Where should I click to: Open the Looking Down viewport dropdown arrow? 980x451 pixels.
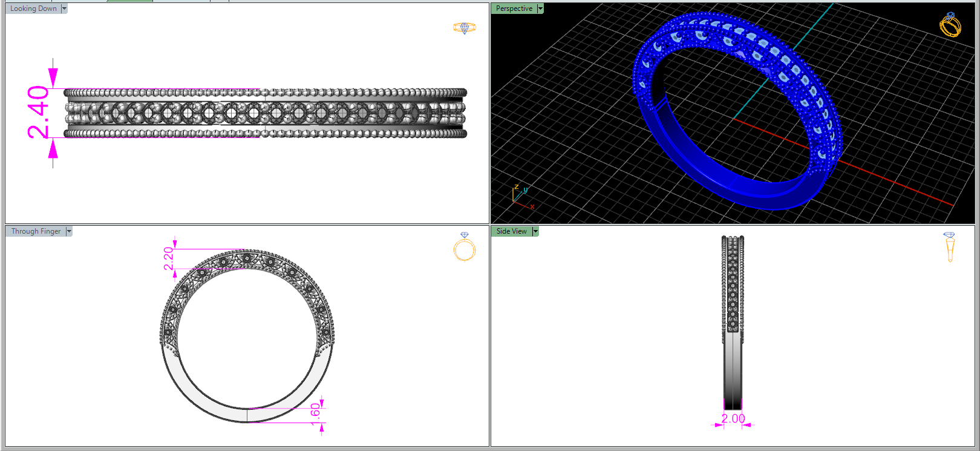tap(64, 8)
